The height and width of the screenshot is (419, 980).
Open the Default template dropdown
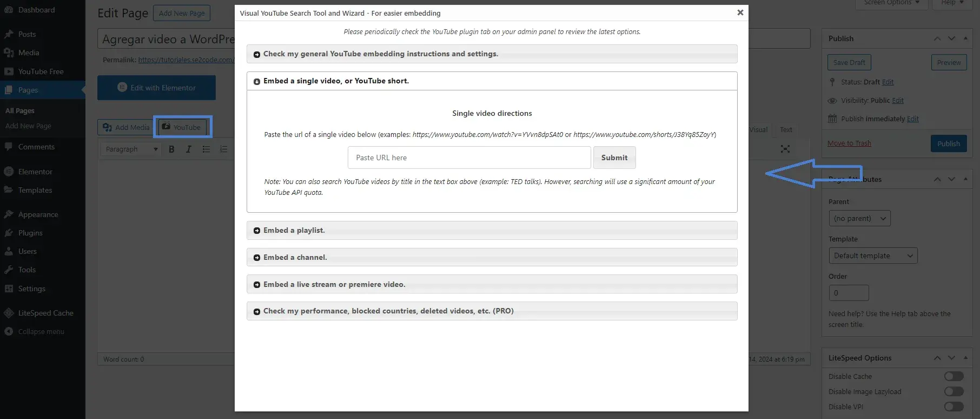click(x=872, y=256)
